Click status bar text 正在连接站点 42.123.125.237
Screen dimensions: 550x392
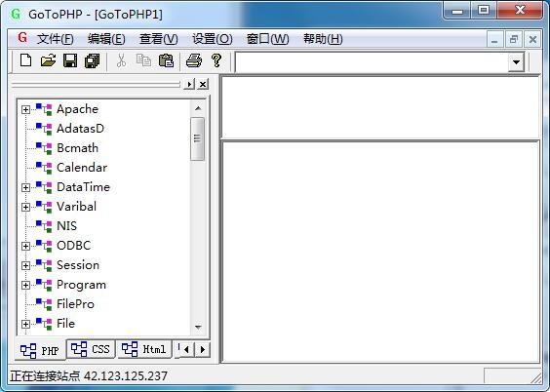pos(89,376)
